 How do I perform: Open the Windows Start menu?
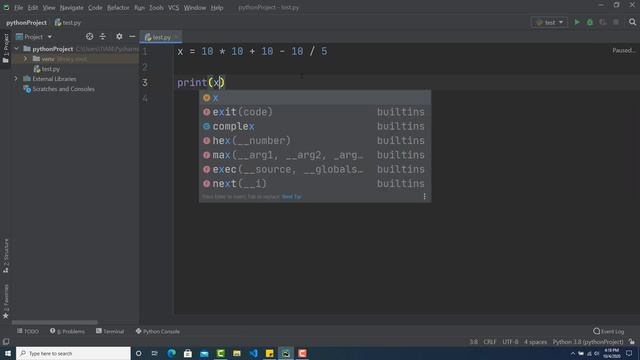click(8, 353)
